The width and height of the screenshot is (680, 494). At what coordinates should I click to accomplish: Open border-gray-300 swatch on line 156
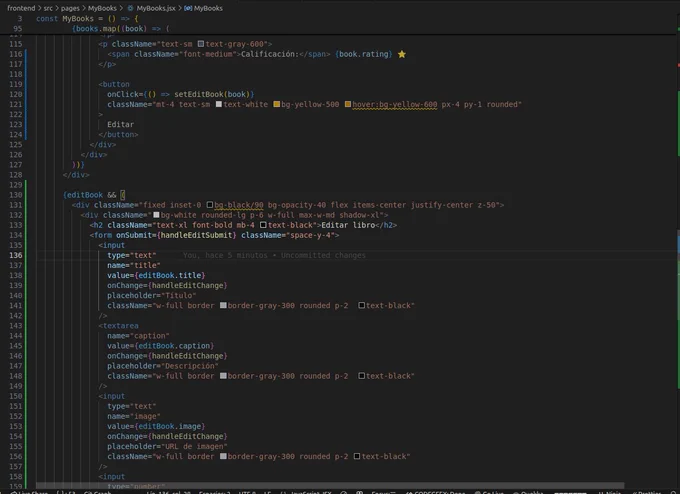tap(223, 456)
